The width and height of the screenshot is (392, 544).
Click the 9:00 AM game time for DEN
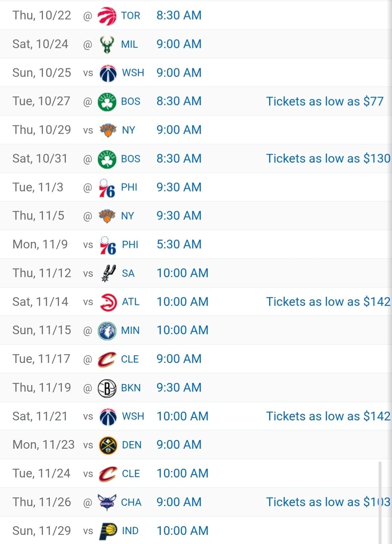coord(179,445)
